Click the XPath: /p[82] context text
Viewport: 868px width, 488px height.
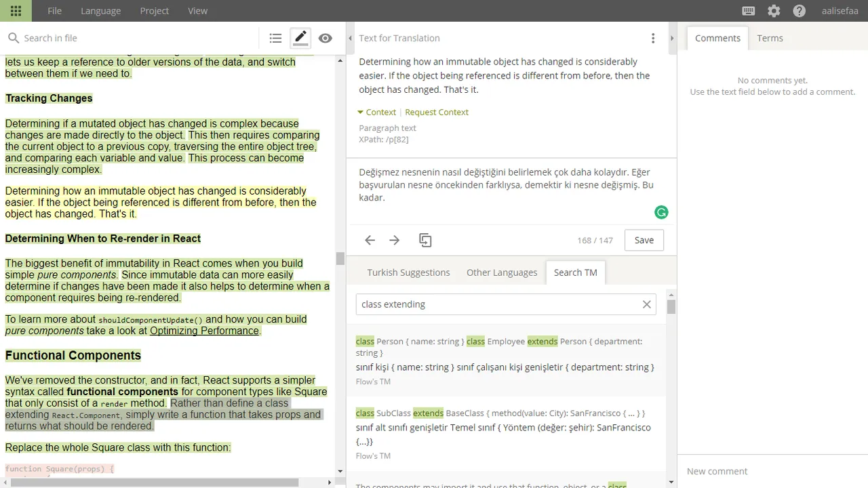click(384, 140)
